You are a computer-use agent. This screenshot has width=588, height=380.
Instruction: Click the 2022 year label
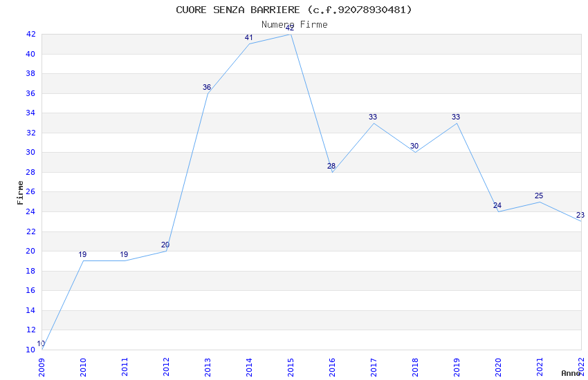581,366
